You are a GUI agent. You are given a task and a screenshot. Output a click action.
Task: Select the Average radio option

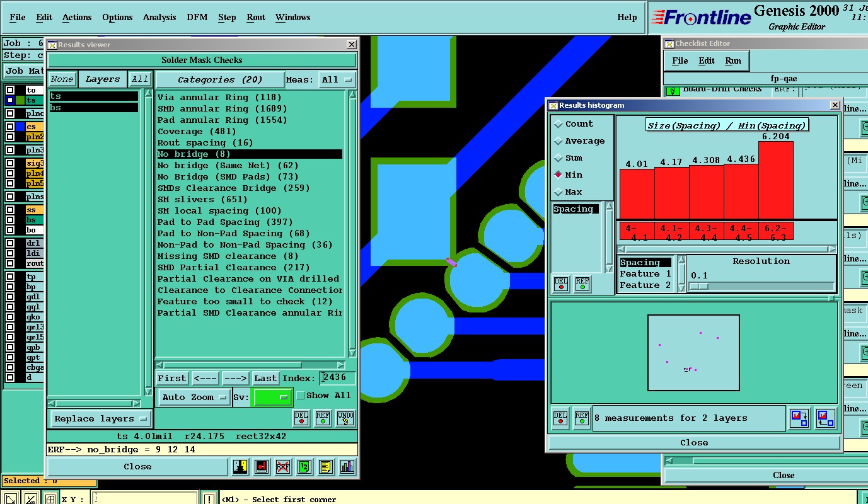(558, 141)
